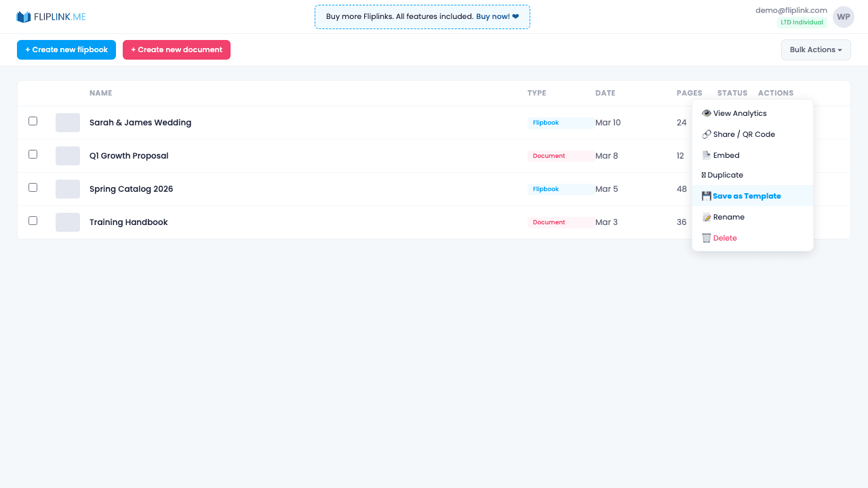Open the Bulk Actions dropdown
The width and height of the screenshot is (868, 488).
816,49
